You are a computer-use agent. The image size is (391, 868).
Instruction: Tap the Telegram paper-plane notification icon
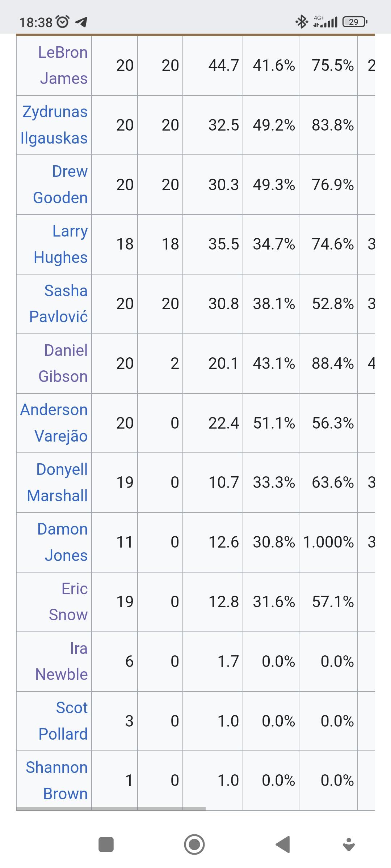point(81,22)
